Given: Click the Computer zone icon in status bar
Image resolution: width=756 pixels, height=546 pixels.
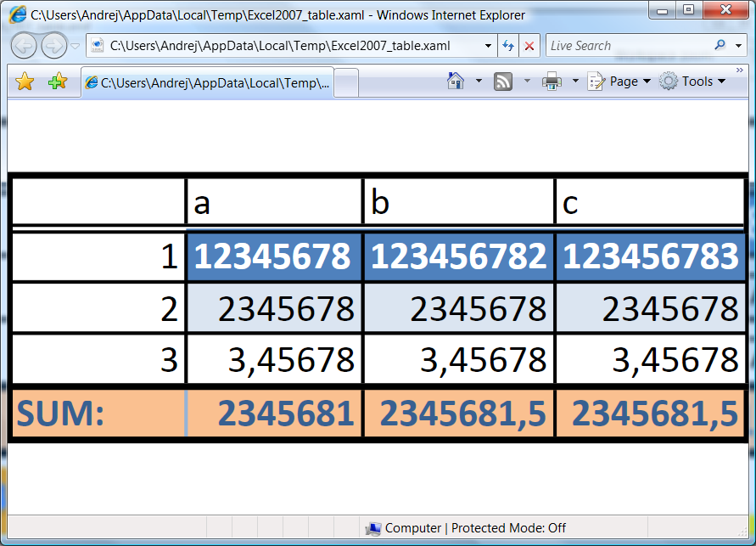Looking at the screenshot, I should pyautogui.click(x=373, y=529).
